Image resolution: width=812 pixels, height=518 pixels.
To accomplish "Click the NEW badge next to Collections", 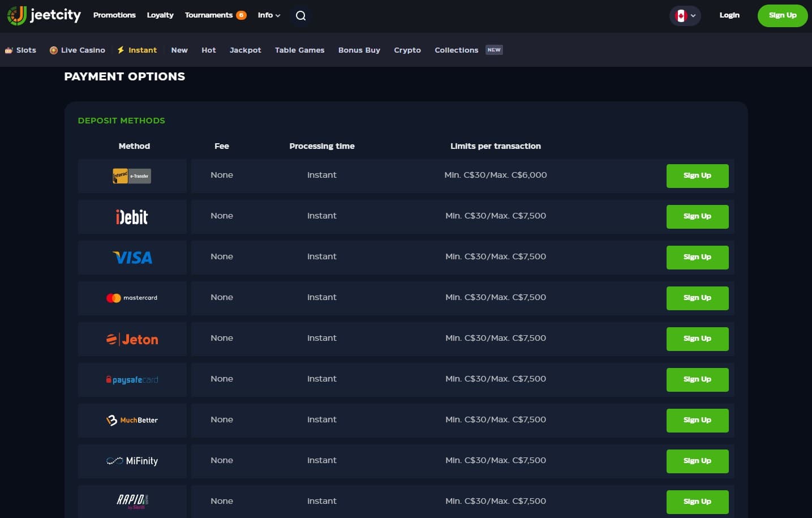I will pos(494,50).
